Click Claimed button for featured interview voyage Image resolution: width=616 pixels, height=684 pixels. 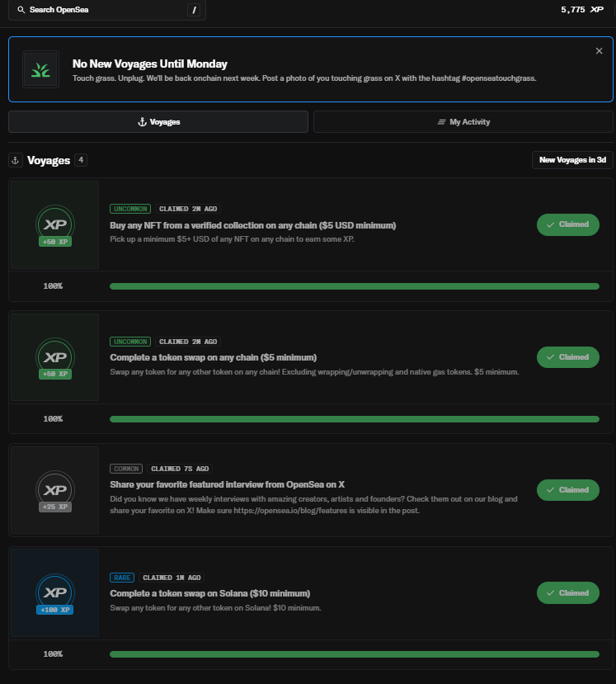point(567,490)
